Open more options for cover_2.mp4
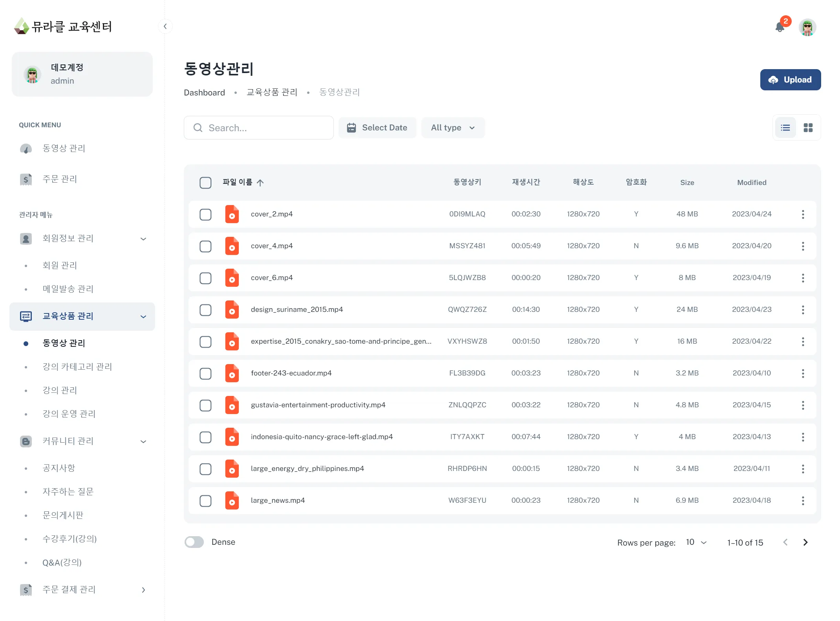The height and width of the screenshot is (621, 840). [x=803, y=214]
